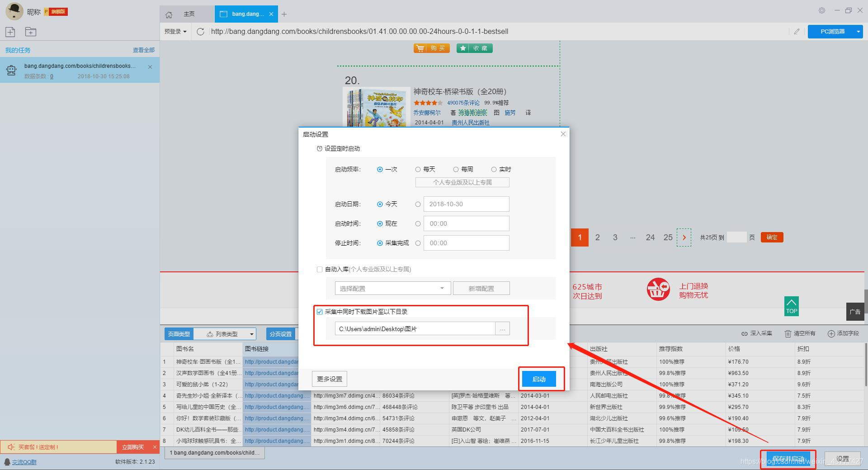Select 每天 frequency radio
This screenshot has height=470, width=868.
[418, 170]
